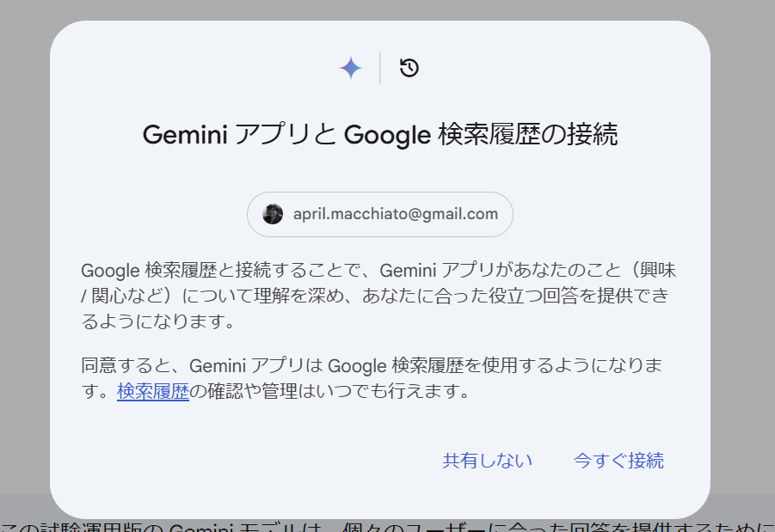The width and height of the screenshot is (775, 532).
Task: Click the 共有しない button
Action: point(488,461)
